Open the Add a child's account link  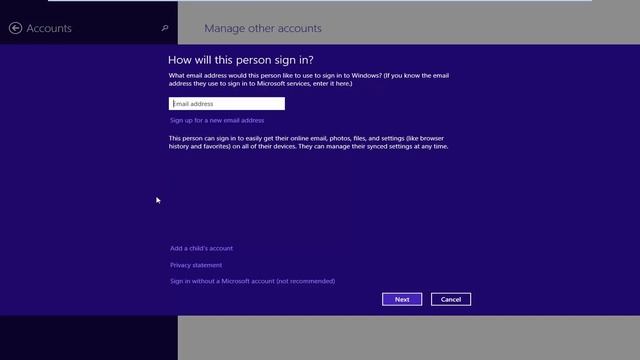pyautogui.click(x=201, y=248)
